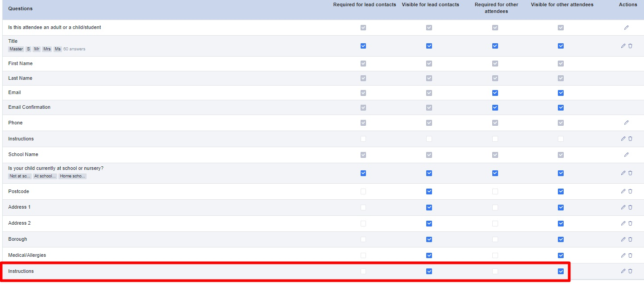
Task: Delete the Address 2 question
Action: pyautogui.click(x=630, y=223)
